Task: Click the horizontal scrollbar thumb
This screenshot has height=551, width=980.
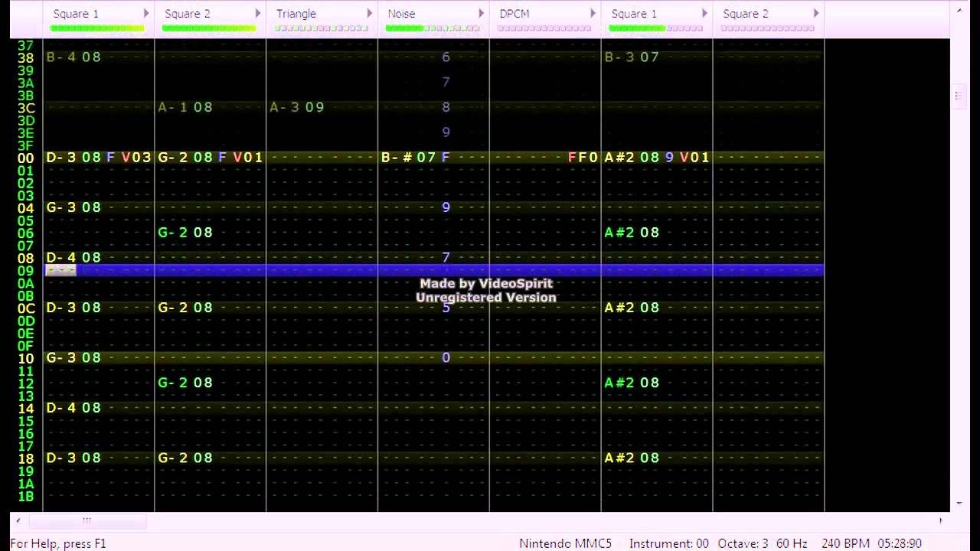Action: pos(87,521)
